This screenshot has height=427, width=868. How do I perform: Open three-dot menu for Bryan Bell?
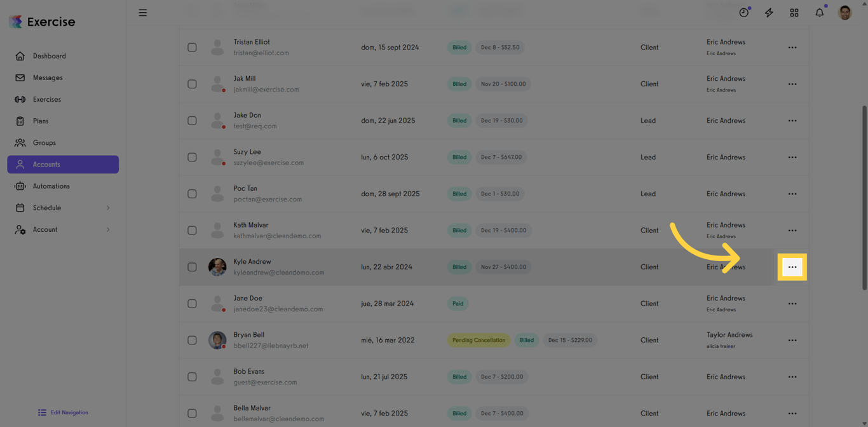792,341
